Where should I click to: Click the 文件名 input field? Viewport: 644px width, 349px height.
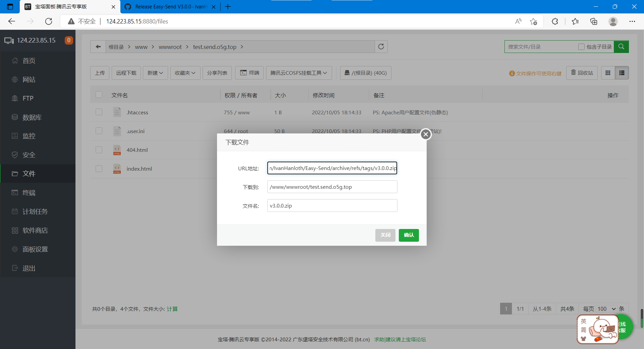tap(332, 206)
